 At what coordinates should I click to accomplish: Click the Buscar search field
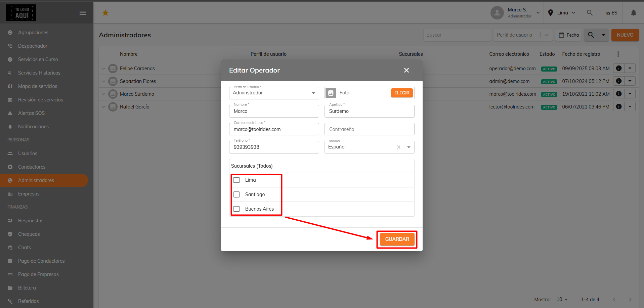pyautogui.click(x=457, y=35)
